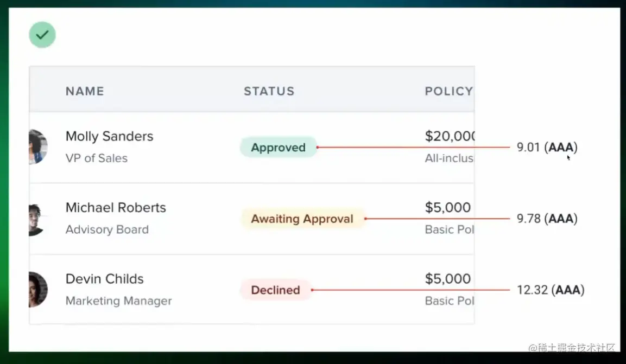The image size is (626, 364).
Task: Open the Michael Roberts name link
Action: [x=116, y=208]
